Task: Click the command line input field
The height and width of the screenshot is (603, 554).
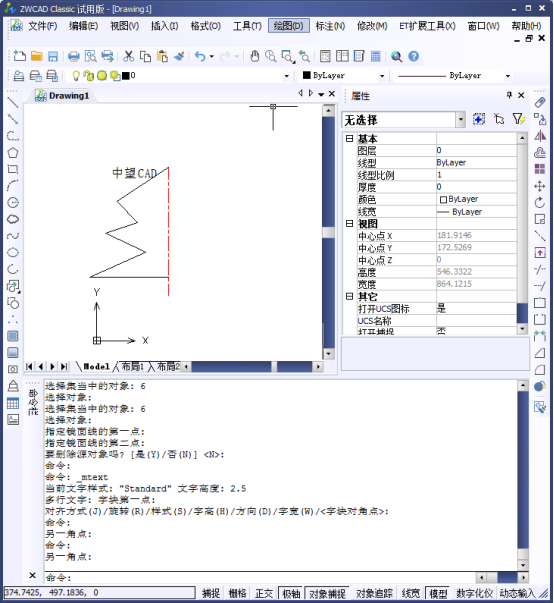Action: tap(260, 578)
